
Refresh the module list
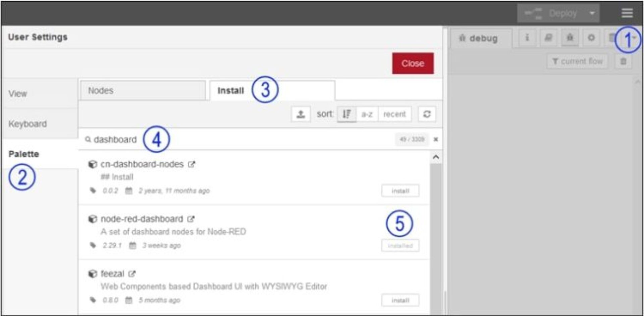(x=427, y=114)
